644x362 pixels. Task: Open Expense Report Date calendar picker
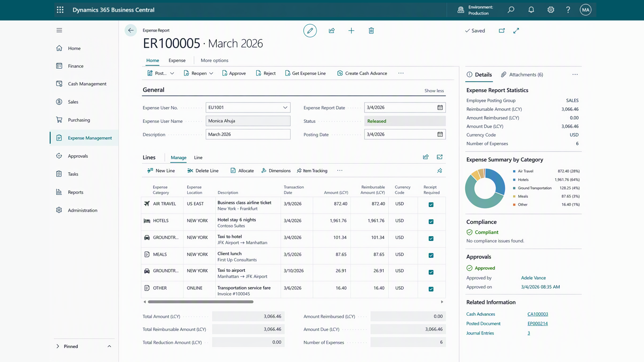pyautogui.click(x=440, y=107)
